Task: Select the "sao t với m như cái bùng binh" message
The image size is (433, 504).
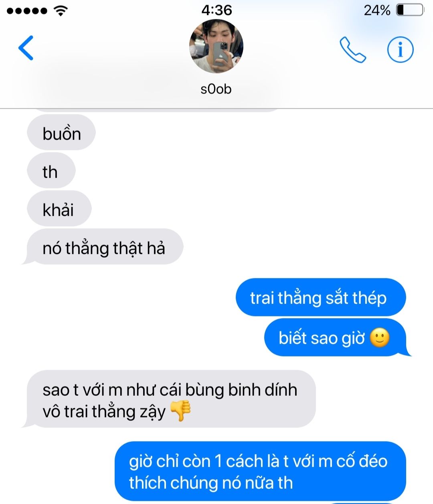Action: tap(169, 399)
